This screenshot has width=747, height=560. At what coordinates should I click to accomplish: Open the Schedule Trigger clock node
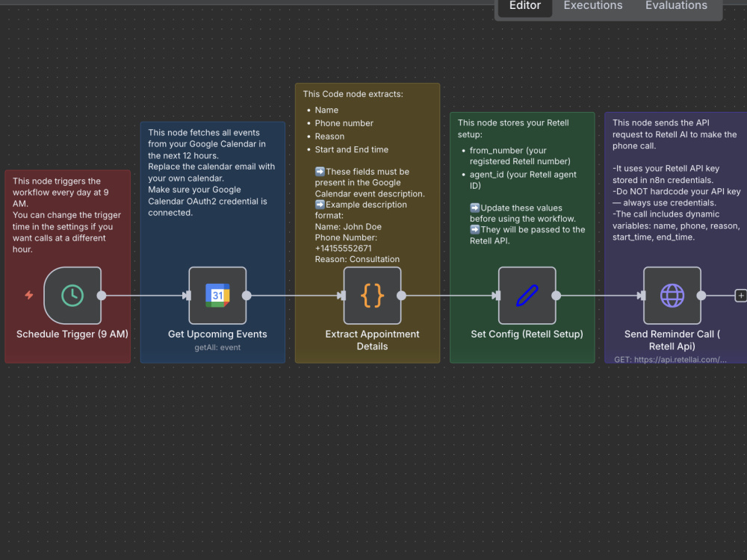coord(72,295)
